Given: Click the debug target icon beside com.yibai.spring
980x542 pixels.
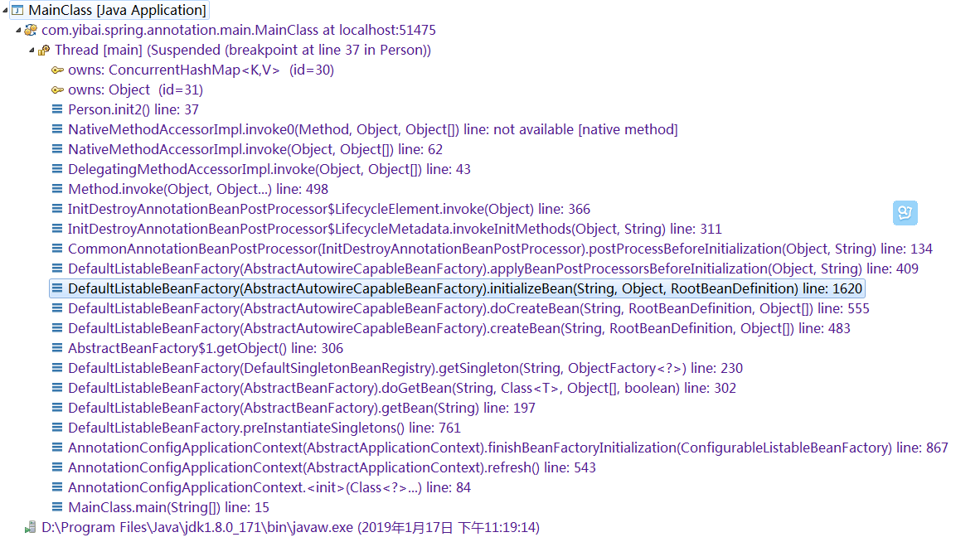Looking at the screenshot, I should [x=31, y=30].
